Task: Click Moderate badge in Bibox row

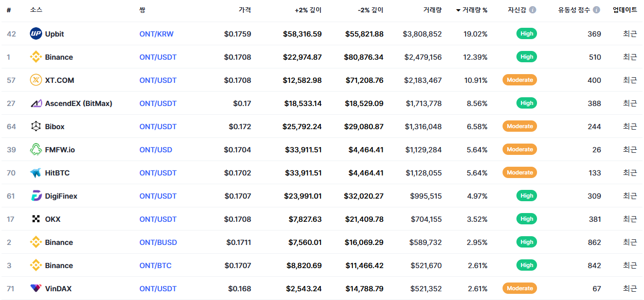Action: (x=520, y=127)
